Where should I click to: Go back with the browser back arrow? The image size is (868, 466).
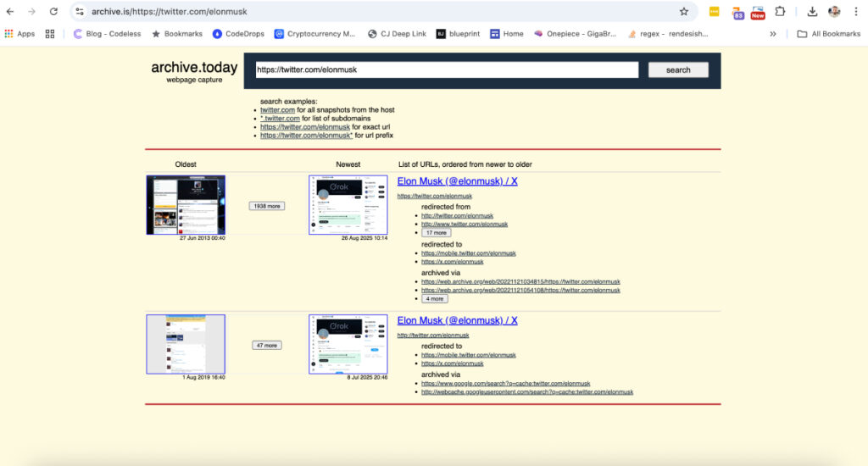[10, 12]
